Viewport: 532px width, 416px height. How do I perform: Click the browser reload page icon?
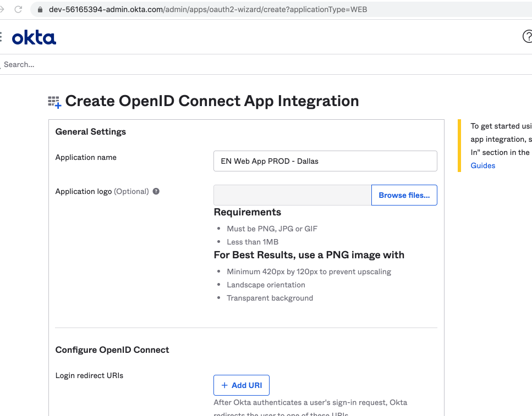pos(19,9)
